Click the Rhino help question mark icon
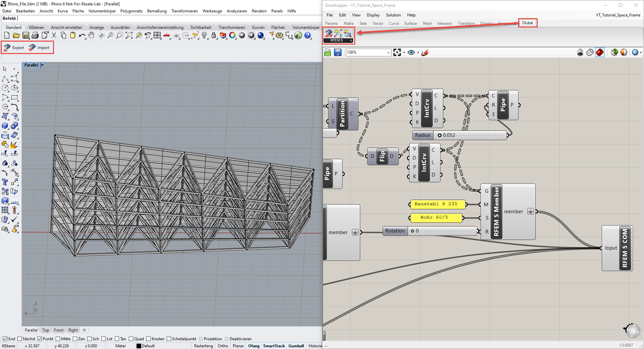The image size is (644, 349). (308, 36)
